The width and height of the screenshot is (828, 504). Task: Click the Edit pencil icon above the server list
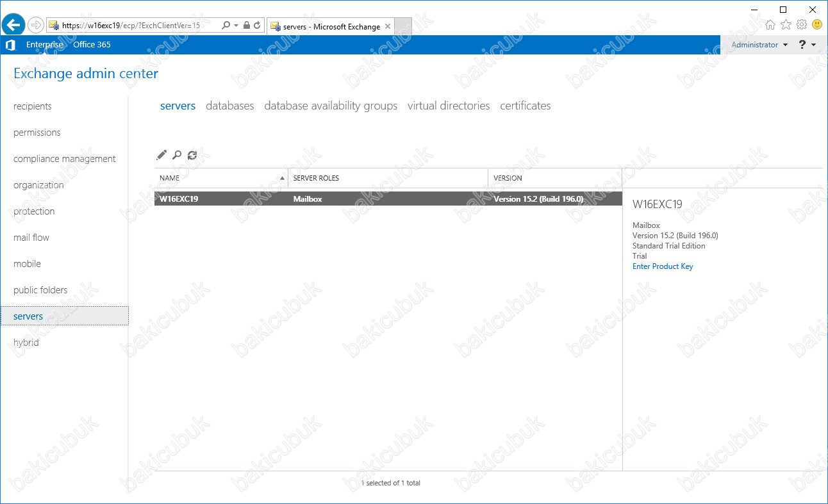[161, 155]
